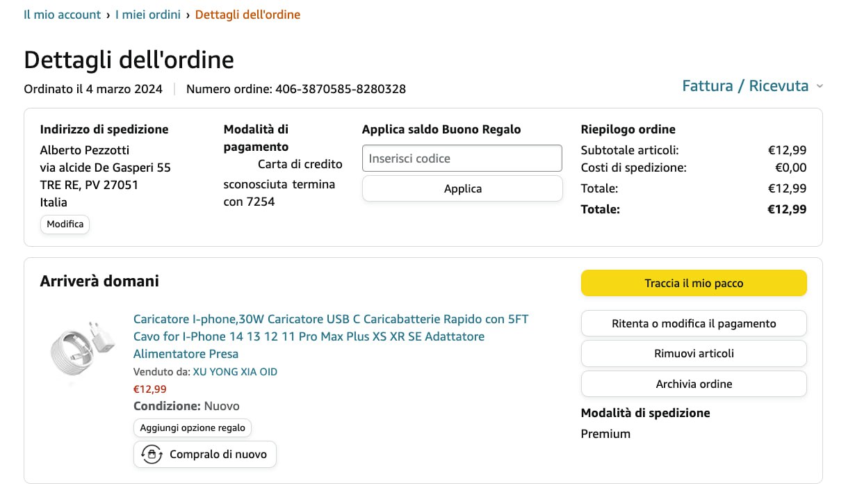Click Aggiungi opzione regalo
855x504 pixels.
(x=193, y=428)
